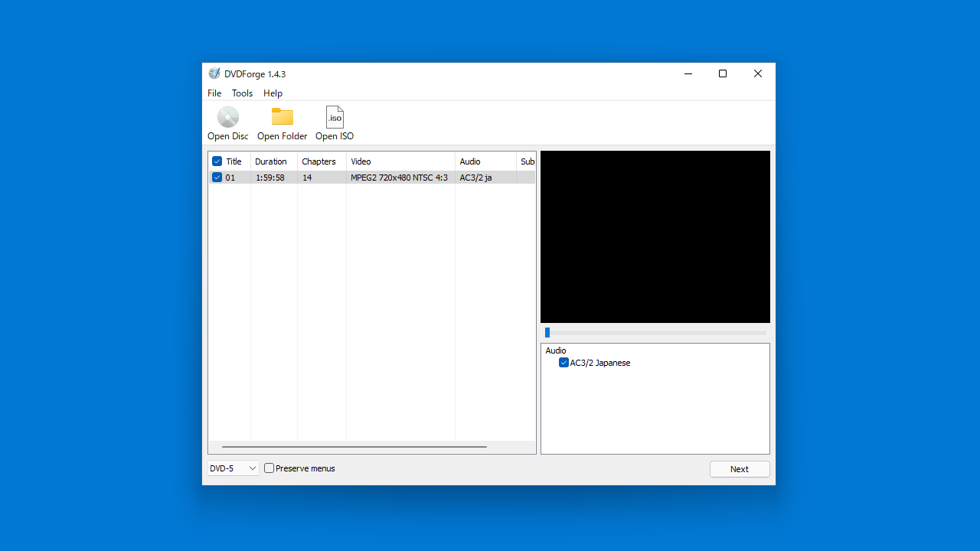Viewport: 980px width, 551px height.
Task: Uncheck the AC3/2 Japanese audio track
Action: point(563,363)
